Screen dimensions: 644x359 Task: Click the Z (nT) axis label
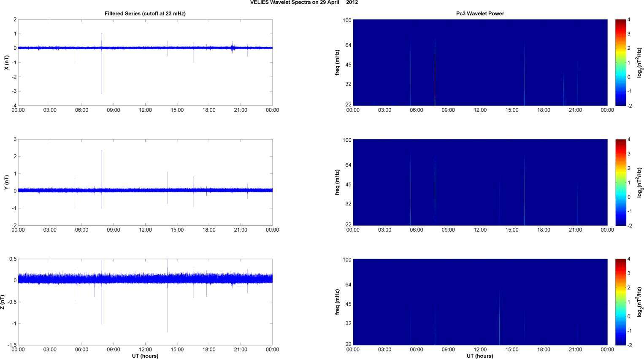[3, 302]
